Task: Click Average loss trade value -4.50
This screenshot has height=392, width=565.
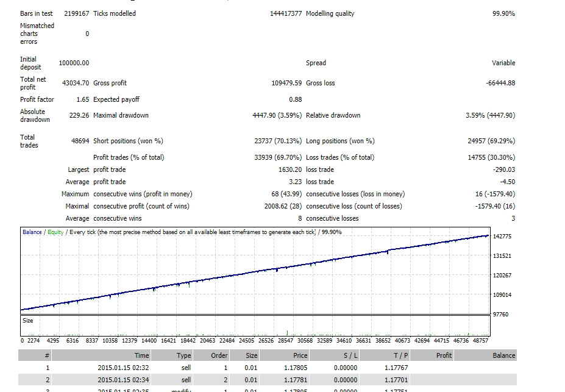Action: click(508, 182)
